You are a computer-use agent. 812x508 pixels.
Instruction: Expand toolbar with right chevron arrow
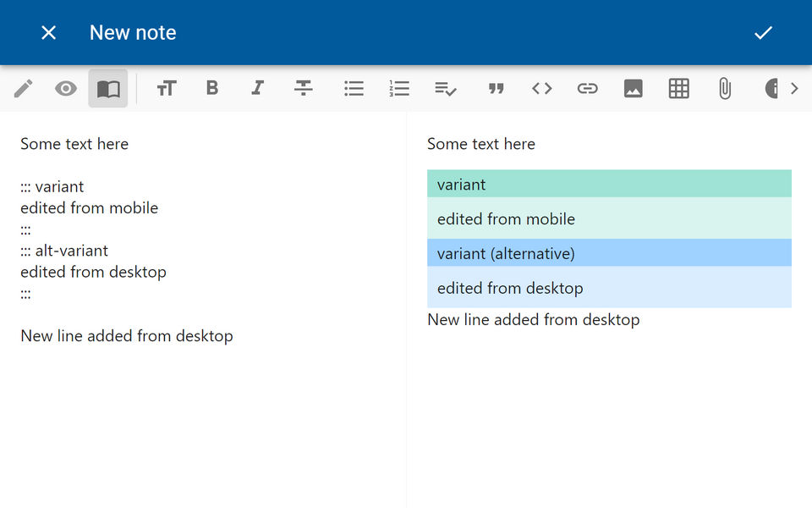[x=794, y=88]
